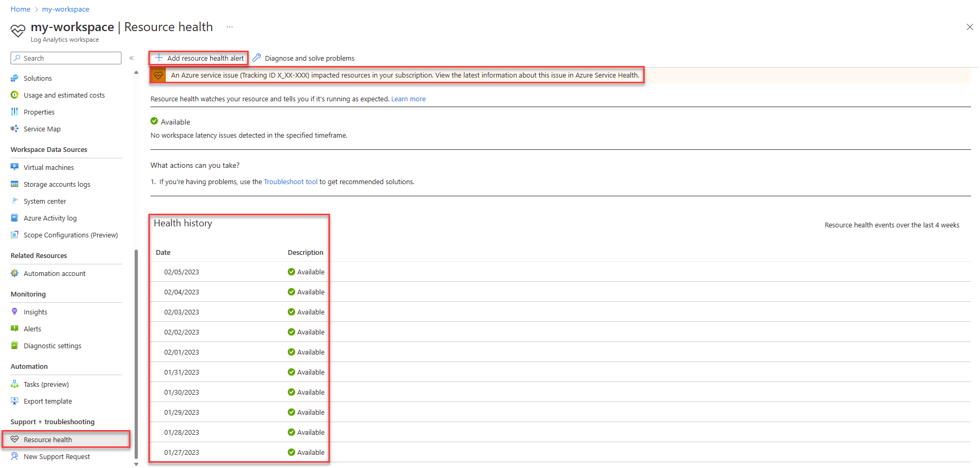This screenshot has width=980, height=468.
Task: Click the green check for 02/05/2023
Action: point(291,272)
